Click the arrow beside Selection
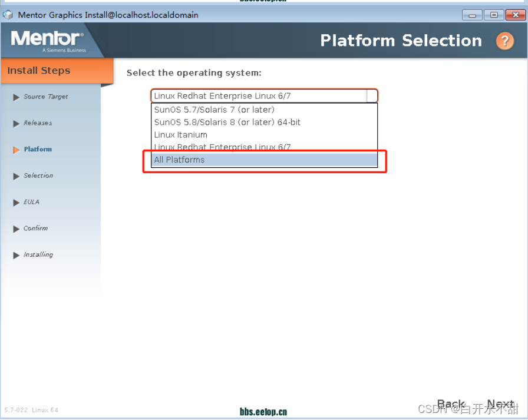528x420 pixels. pyautogui.click(x=16, y=176)
